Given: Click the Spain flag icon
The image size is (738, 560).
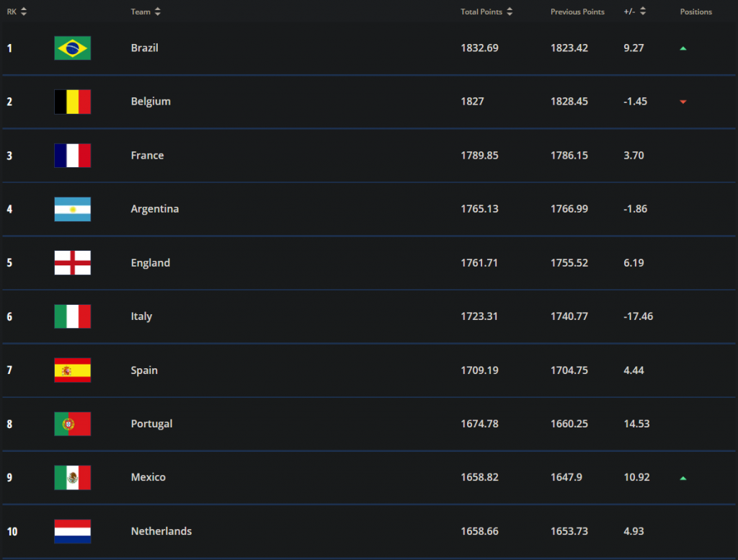Looking at the screenshot, I should (72, 370).
